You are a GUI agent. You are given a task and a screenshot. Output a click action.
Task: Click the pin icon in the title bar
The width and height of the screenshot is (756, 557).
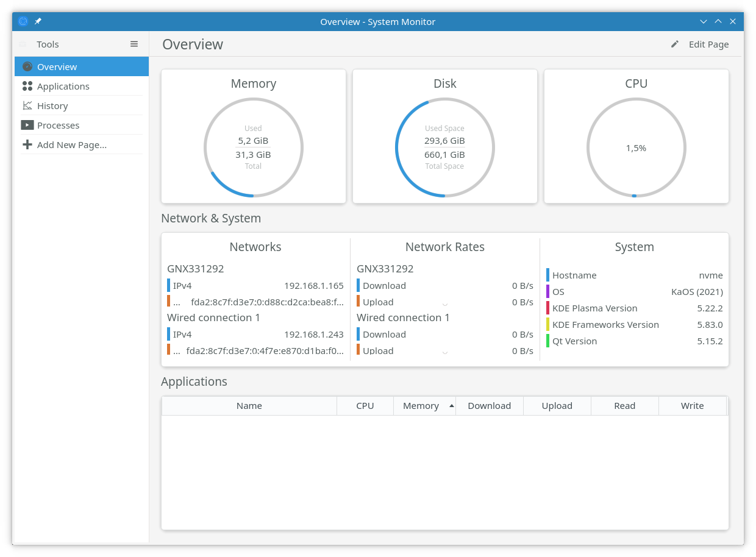click(x=38, y=21)
